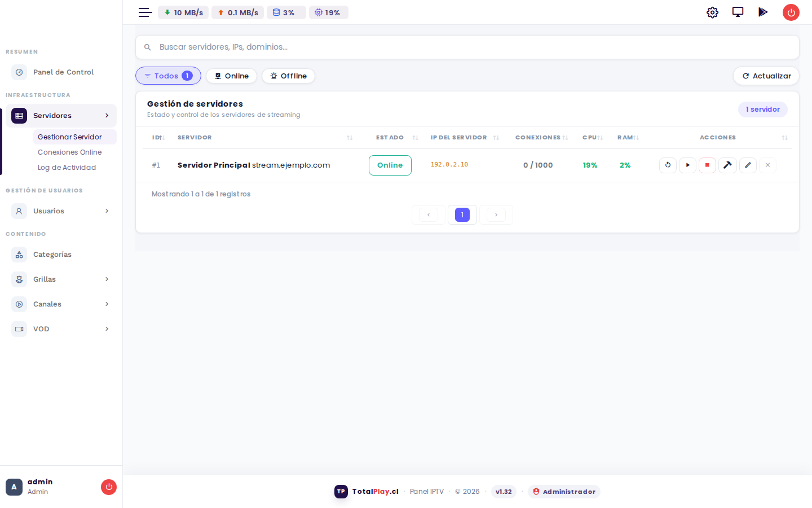This screenshot has width=812, height=508.
Task: Start Servidor Principal with the play icon
Action: coord(687,165)
